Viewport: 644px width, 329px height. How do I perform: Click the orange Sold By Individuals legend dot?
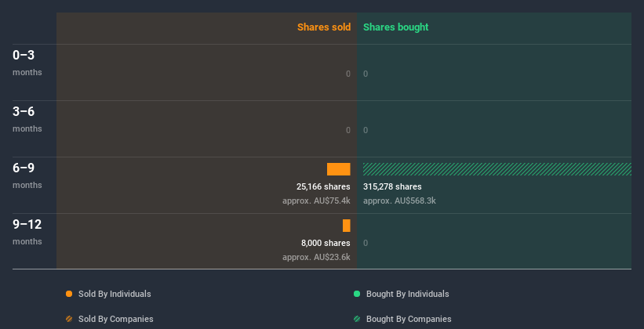(x=69, y=294)
